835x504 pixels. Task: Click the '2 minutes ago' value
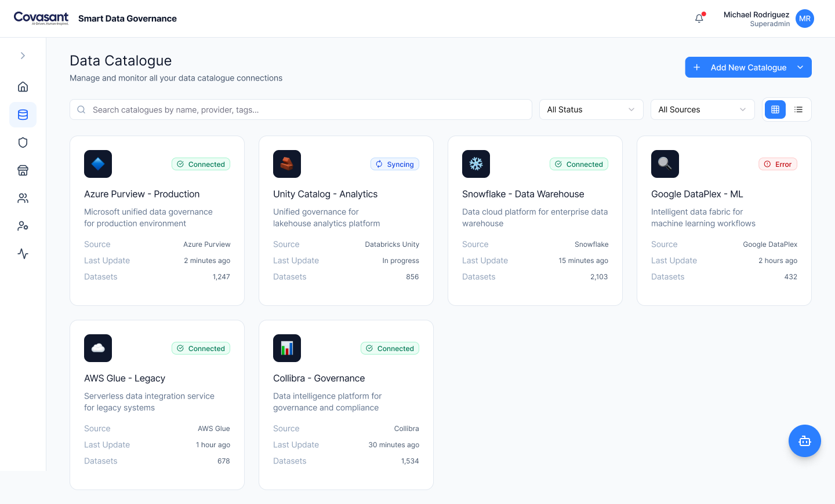point(207,261)
